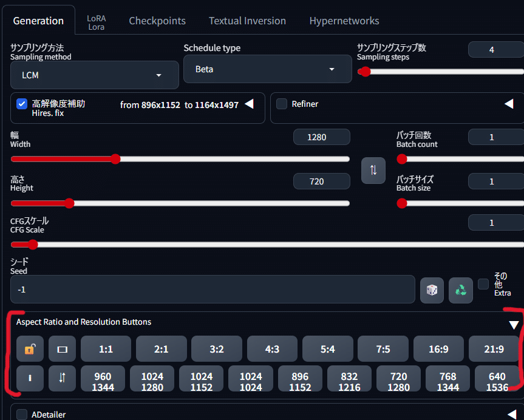Click the swap width and height arrows icon
The image size is (524, 420).
pos(373,171)
